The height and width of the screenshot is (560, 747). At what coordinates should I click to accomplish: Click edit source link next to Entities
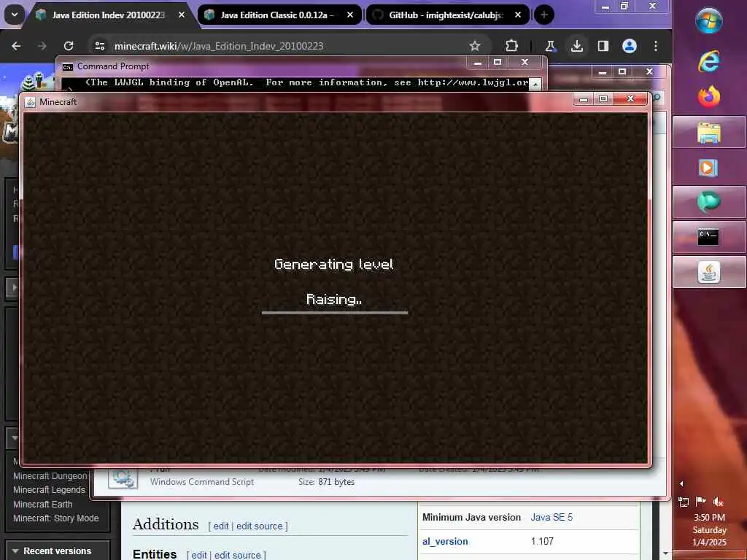[x=237, y=555]
